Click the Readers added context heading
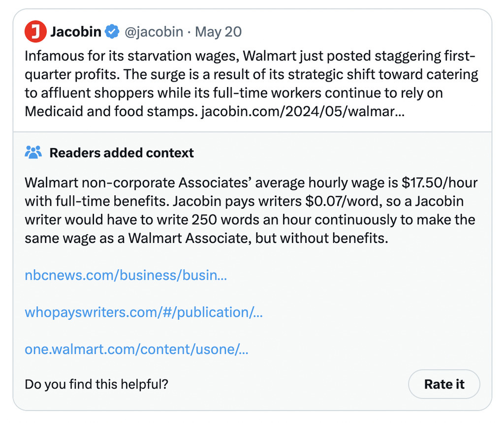This screenshot has width=504, height=423. pyautogui.click(x=122, y=153)
